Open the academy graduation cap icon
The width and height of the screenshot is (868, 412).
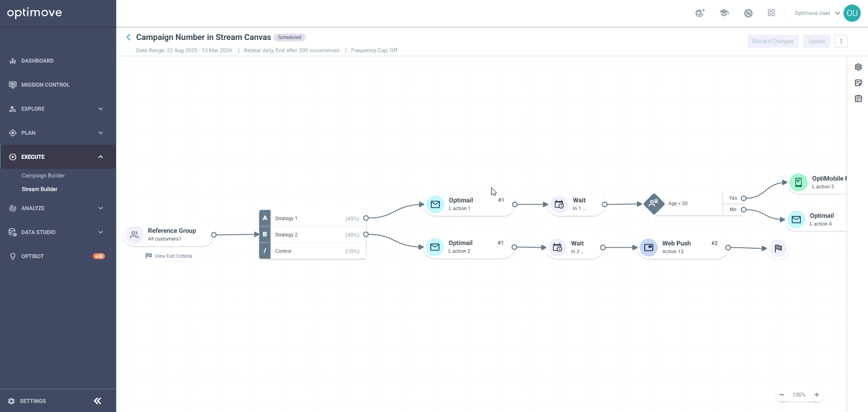[724, 13]
